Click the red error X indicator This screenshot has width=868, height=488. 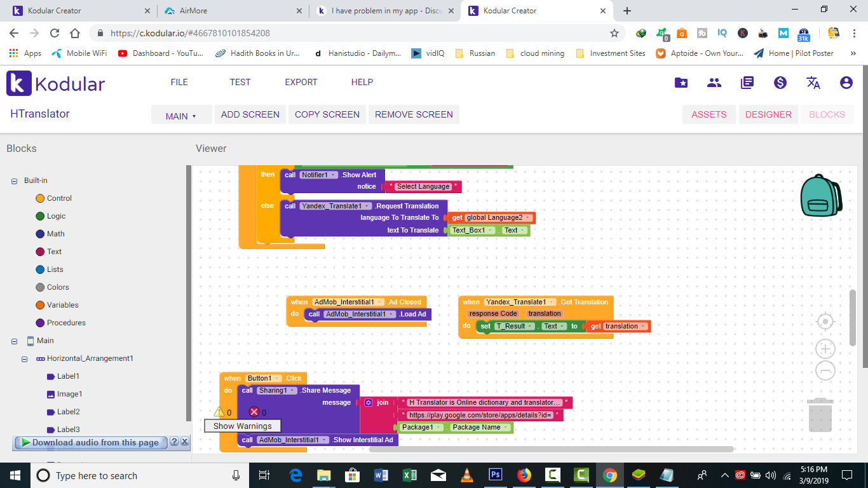(254, 412)
